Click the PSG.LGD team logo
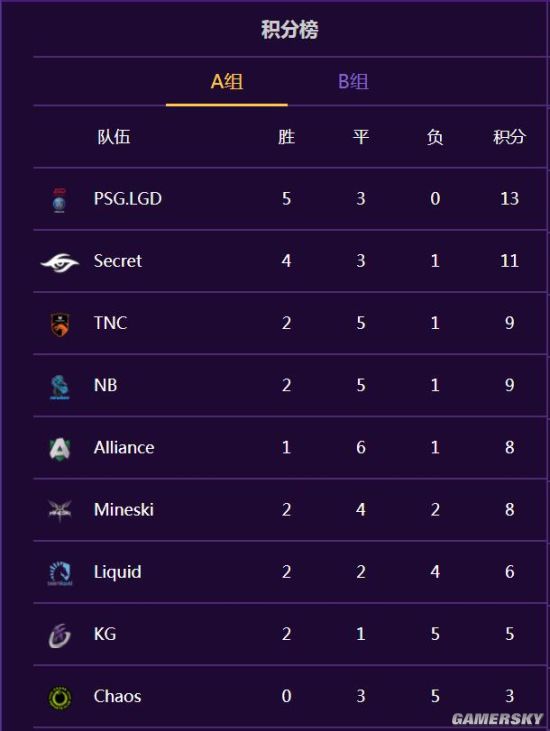The width and height of the screenshot is (550, 731). point(60,200)
